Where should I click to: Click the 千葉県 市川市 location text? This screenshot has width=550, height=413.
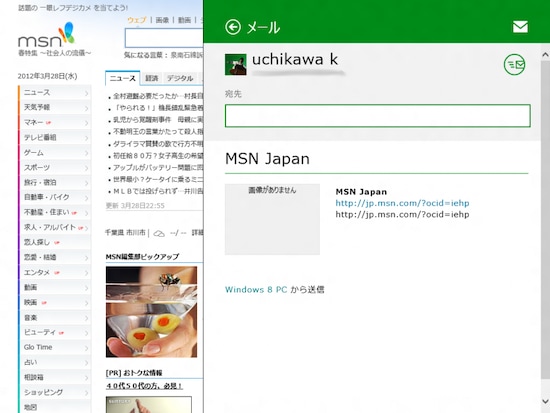(x=125, y=232)
